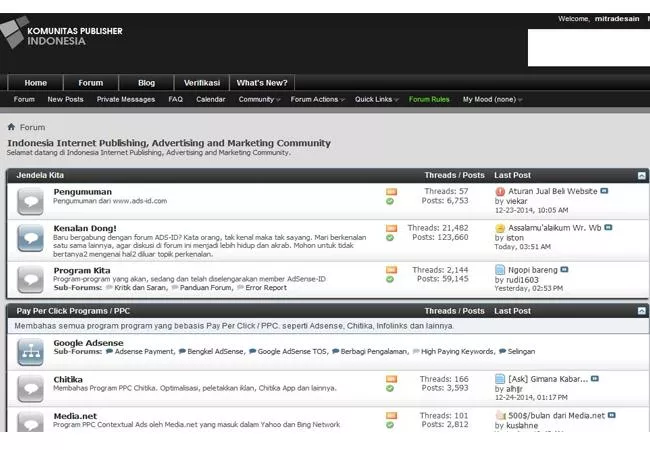This screenshot has height=450, width=650.
Task: Go to last post icon after 500$/bulan dari Media.net
Action: tap(611, 415)
